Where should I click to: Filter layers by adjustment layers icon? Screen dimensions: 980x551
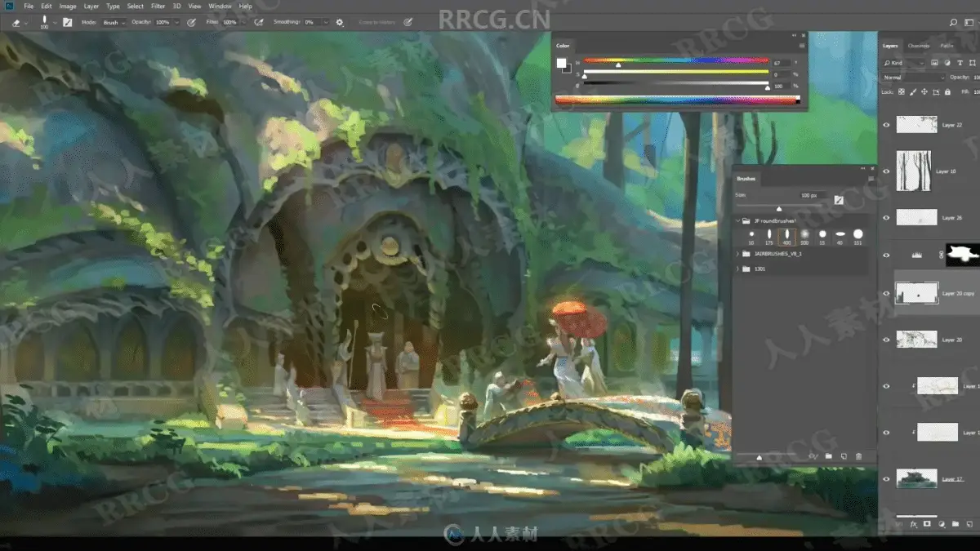947,63
